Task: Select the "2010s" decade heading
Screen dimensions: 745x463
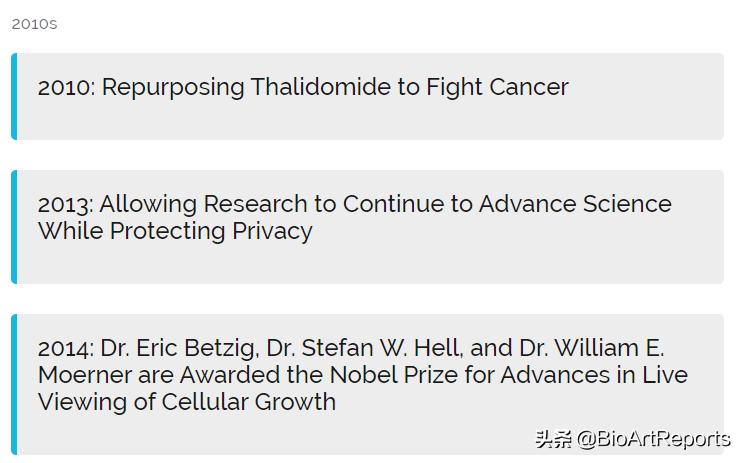Action: click(x=35, y=24)
